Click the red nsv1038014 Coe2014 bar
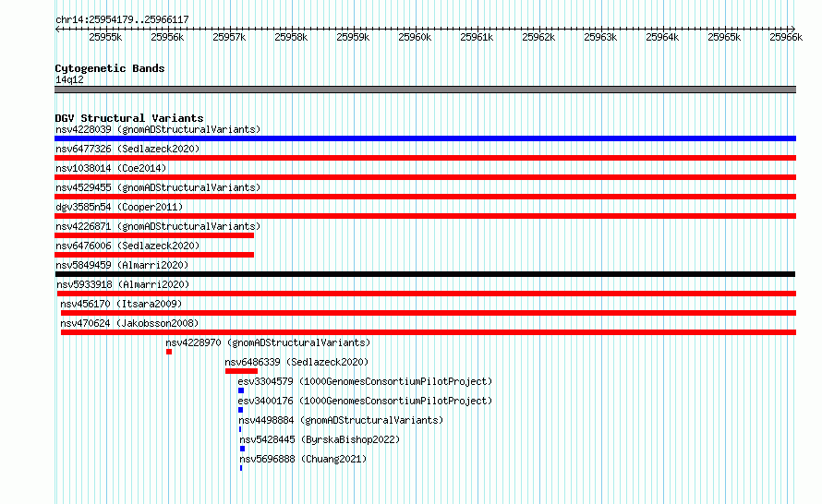This screenshot has width=822, height=504. pos(425,177)
